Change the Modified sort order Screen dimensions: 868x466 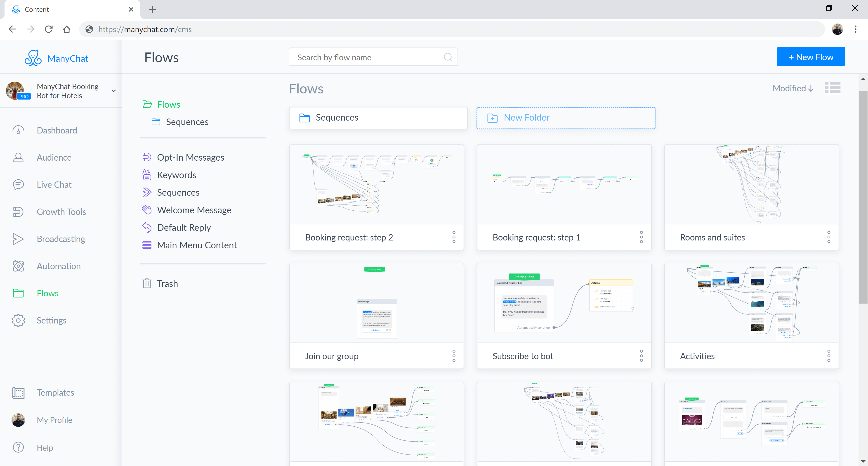pos(793,88)
